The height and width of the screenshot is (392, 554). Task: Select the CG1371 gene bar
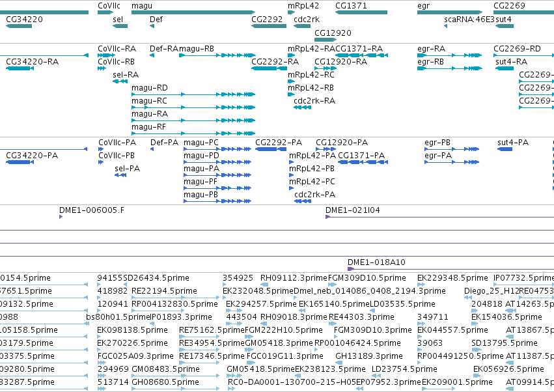click(x=361, y=12)
